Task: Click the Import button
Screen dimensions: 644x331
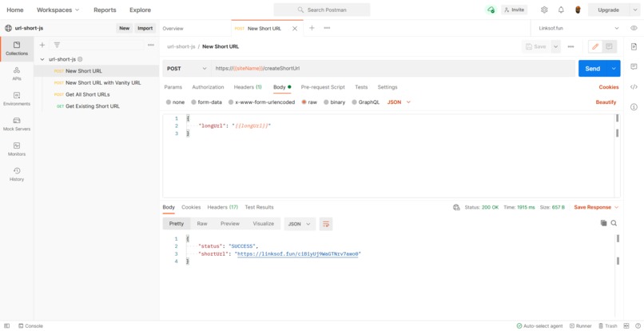Action: pos(145,28)
